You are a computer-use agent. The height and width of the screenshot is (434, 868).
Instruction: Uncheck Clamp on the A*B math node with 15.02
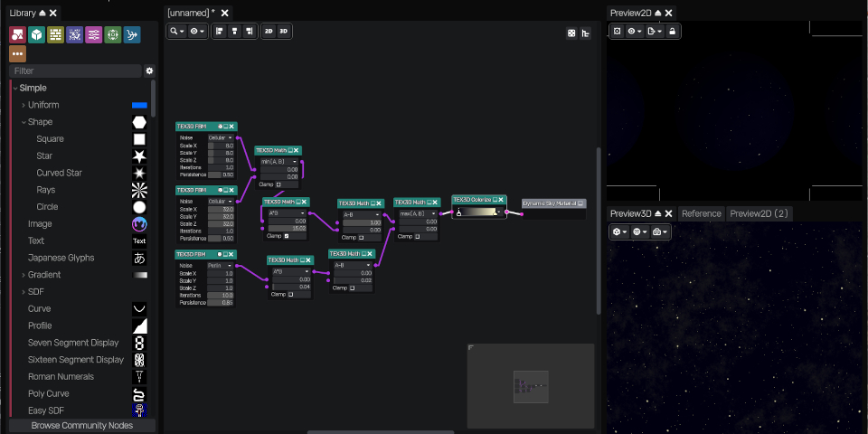tap(287, 236)
